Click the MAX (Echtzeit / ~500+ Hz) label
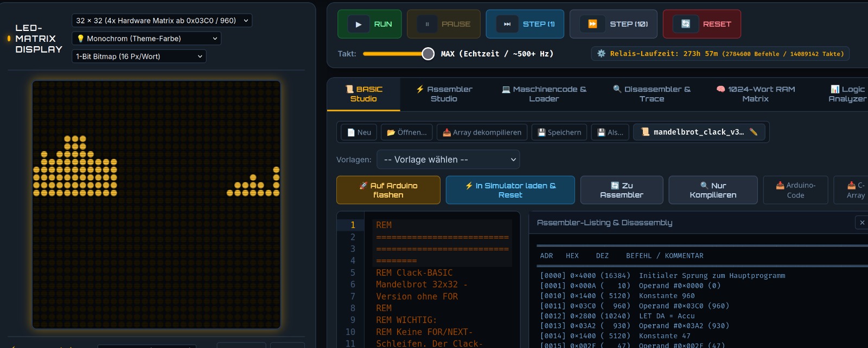 [x=497, y=54]
